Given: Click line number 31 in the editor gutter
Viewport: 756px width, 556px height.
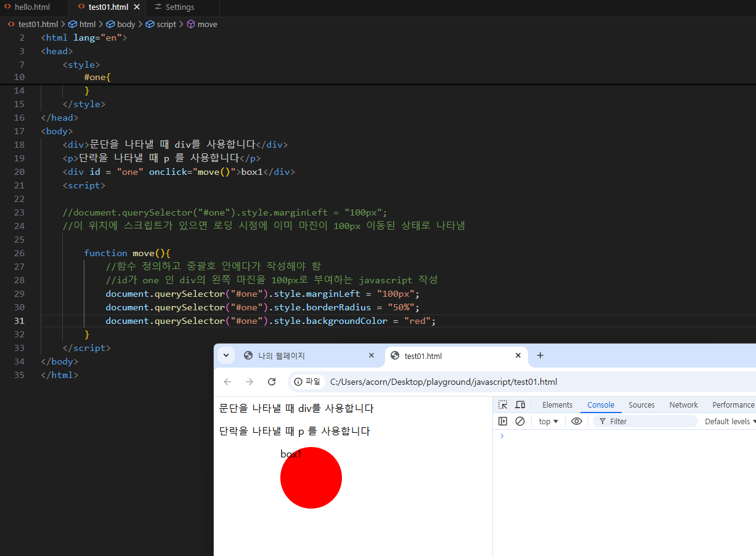Looking at the screenshot, I should [x=19, y=321].
